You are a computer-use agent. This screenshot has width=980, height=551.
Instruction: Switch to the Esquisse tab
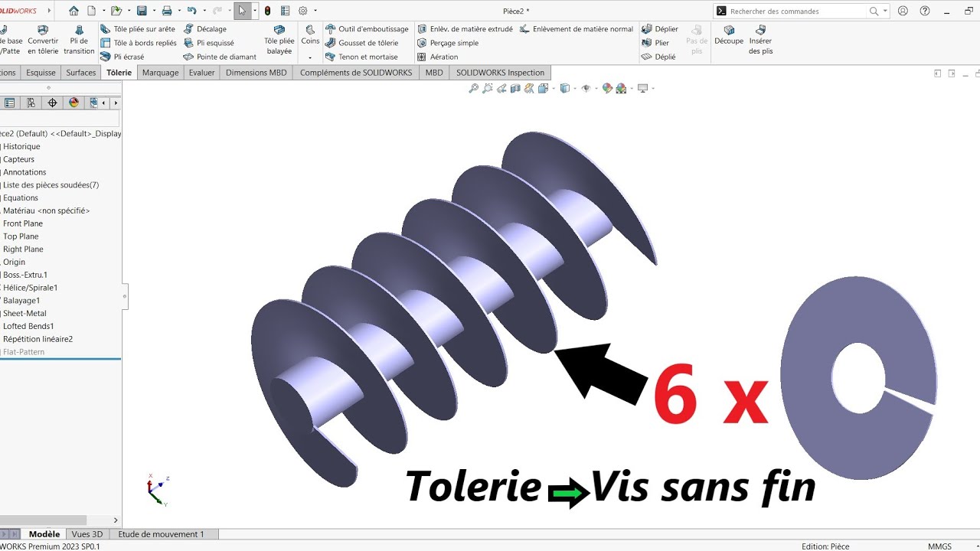pyautogui.click(x=41, y=73)
